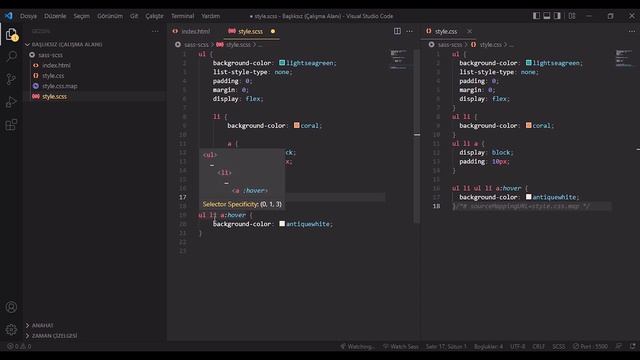Open the Çalıştır menu

pos(154,16)
